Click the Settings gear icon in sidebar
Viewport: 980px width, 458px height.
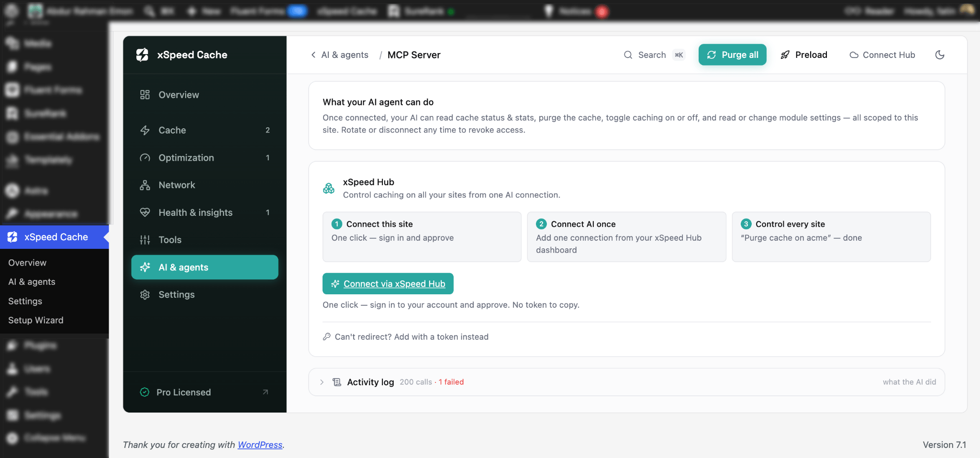point(145,294)
